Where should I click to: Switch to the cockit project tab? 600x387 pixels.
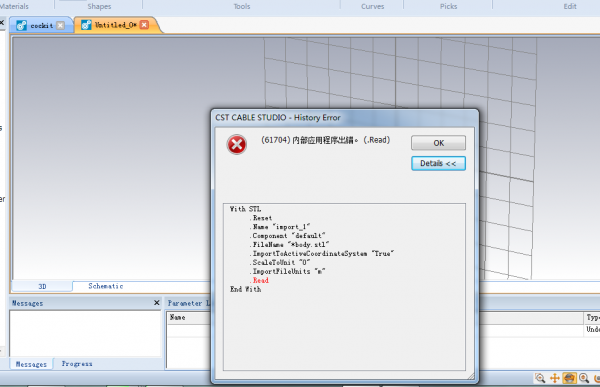click(42, 26)
